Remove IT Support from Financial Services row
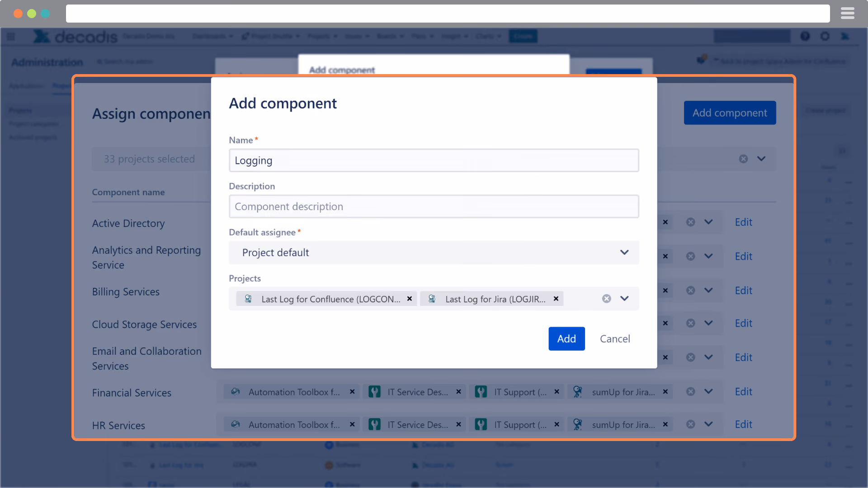This screenshot has height=488, width=868. click(x=557, y=392)
